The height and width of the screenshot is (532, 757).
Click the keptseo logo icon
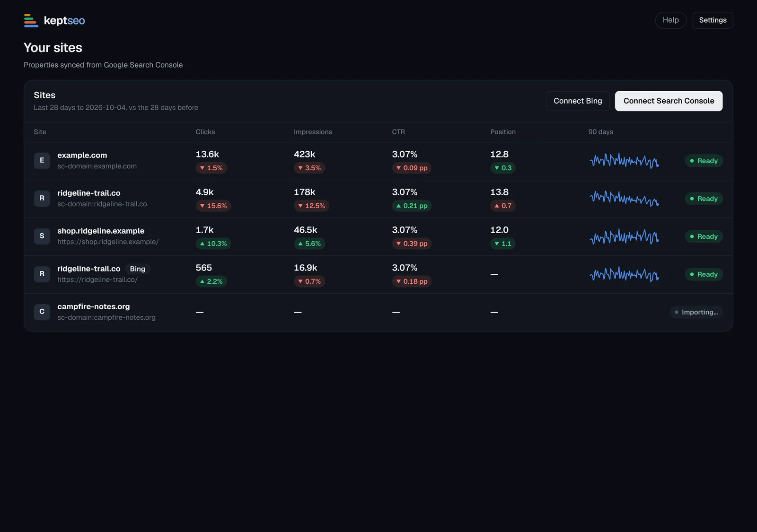click(31, 20)
